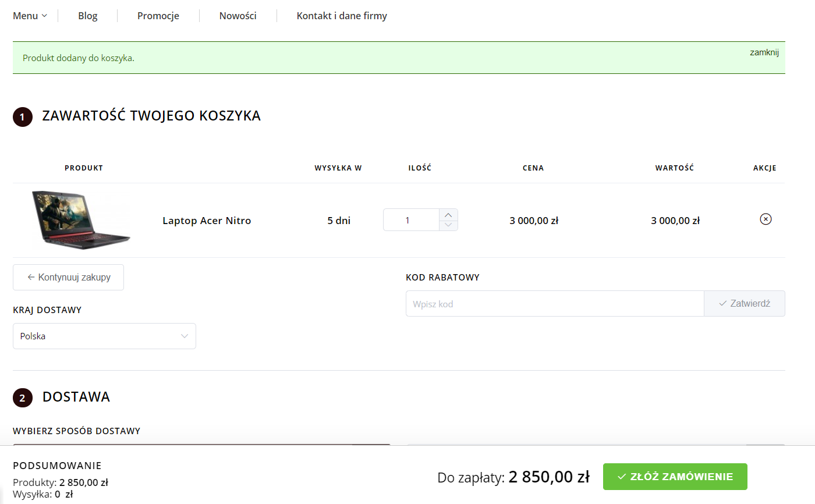The image size is (815, 504).
Task: Increase quantity with the up arrow
Action: pos(448,215)
